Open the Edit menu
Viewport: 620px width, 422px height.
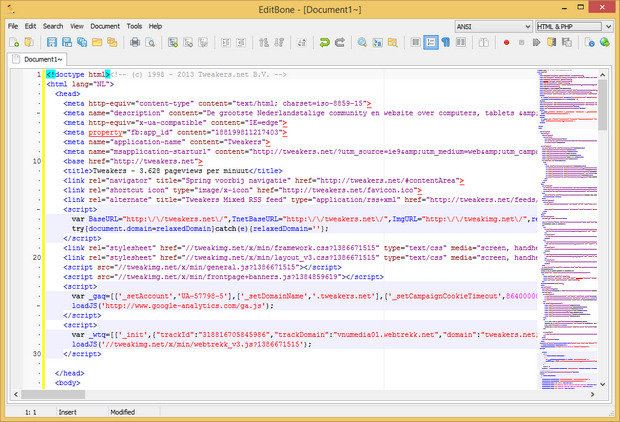tap(30, 26)
